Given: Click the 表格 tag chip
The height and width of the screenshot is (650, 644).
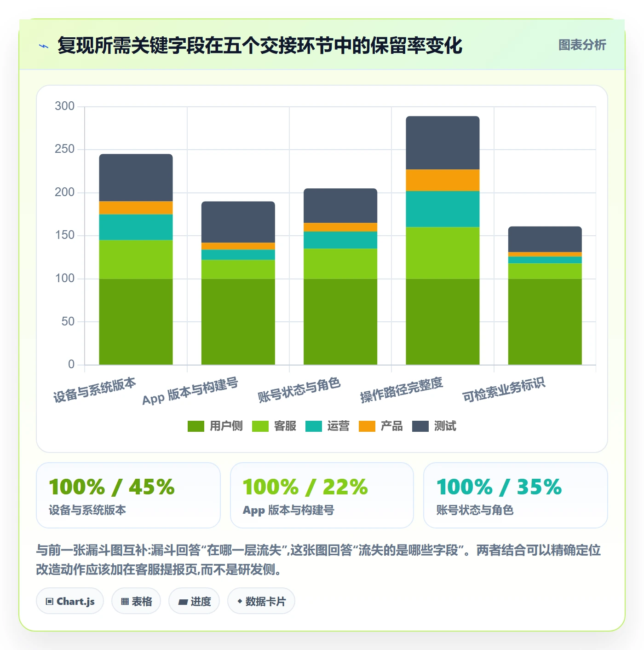Looking at the screenshot, I should [136, 601].
